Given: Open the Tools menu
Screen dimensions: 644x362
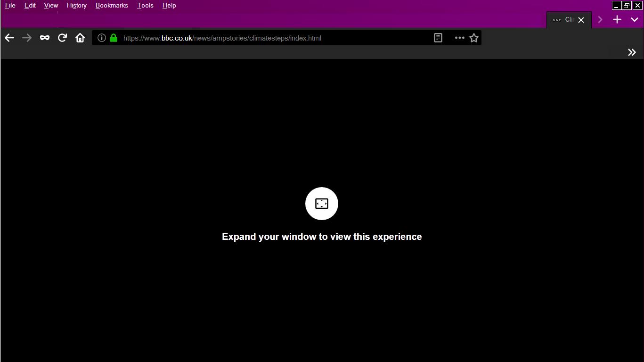Looking at the screenshot, I should (145, 6).
